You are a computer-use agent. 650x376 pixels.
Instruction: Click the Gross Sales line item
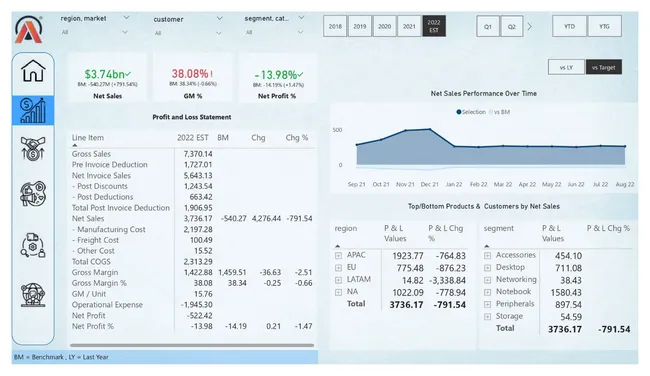pyautogui.click(x=91, y=154)
